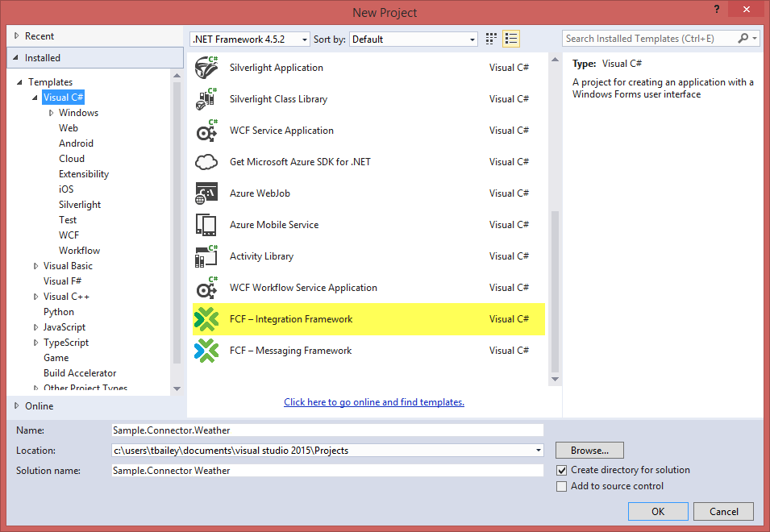770x532 pixels.
Task: Click the category tree scroll up arrow
Action: click(177, 76)
